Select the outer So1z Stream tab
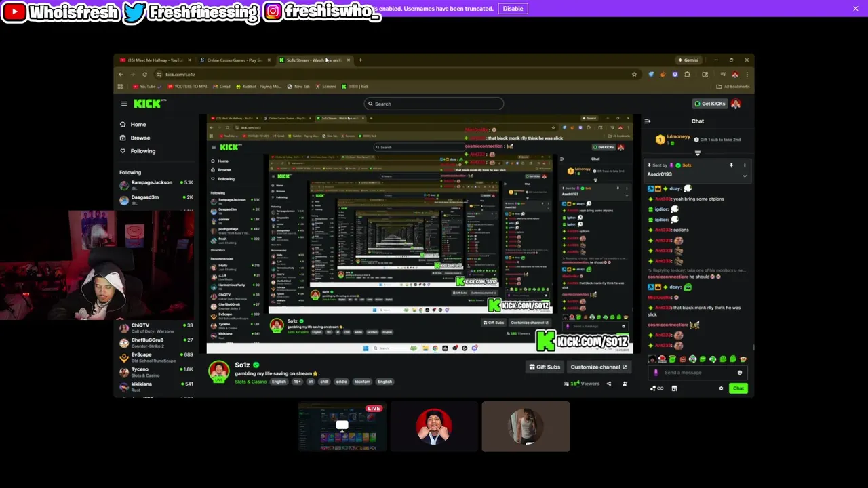Viewport: 868px width, 488px height. 314,60
